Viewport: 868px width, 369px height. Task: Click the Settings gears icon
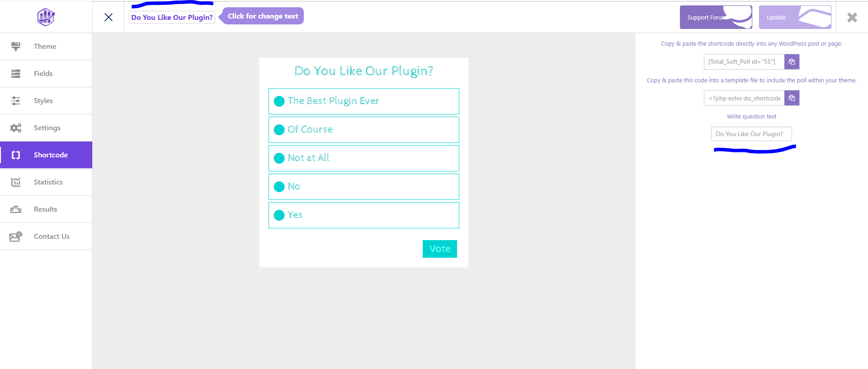pos(16,128)
